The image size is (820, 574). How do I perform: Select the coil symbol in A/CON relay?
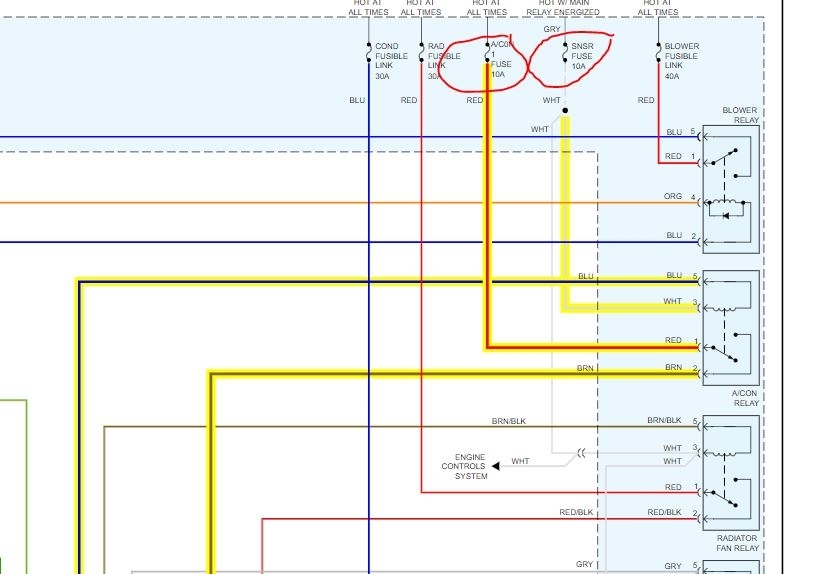tap(724, 309)
